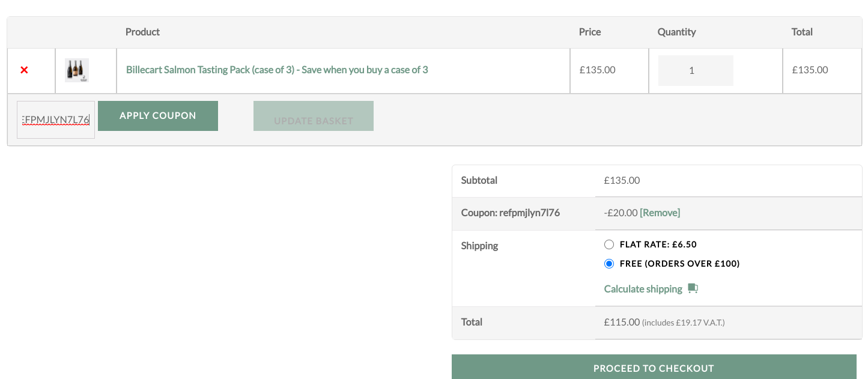Remove the applied refpmjlyn7l76 coupon
Image resolution: width=868 pixels, height=379 pixels.
[x=660, y=213]
